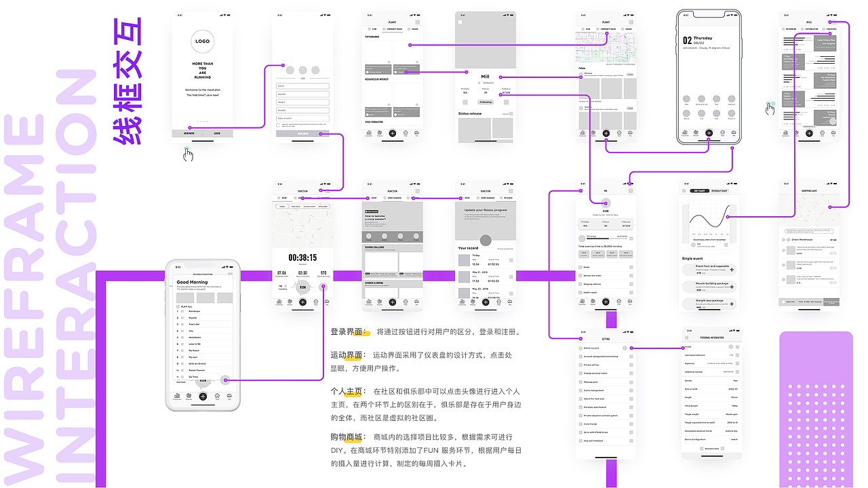This screenshot has height=488, width=868.
Task: Click the first social login circle
Action: tap(290, 70)
